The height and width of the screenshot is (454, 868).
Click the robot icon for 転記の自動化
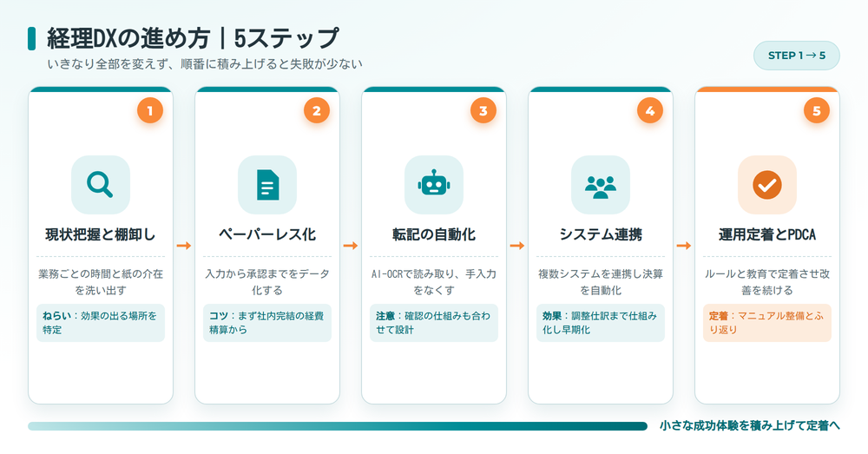[434, 183]
